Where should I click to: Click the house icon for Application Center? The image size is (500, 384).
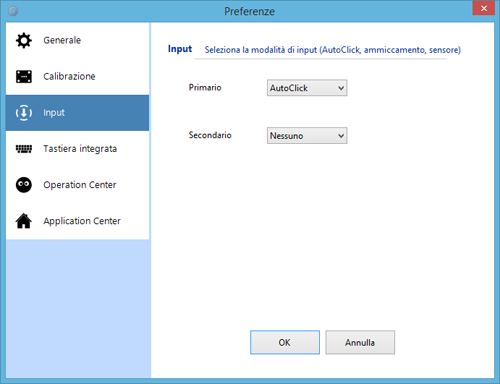coord(24,221)
